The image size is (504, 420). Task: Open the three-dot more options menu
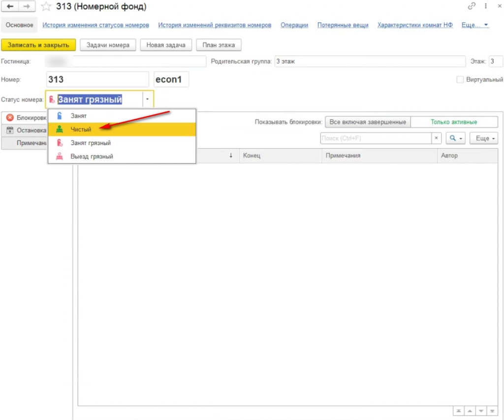(x=486, y=6)
